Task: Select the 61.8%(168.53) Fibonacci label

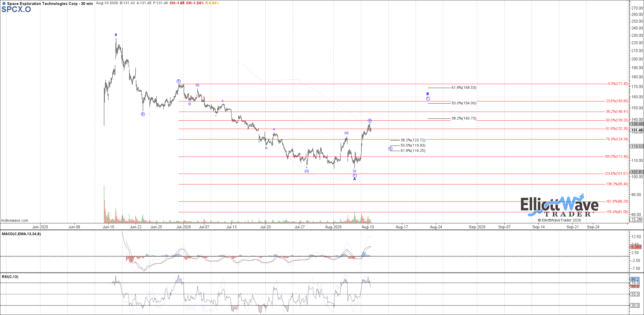Action: click(464, 88)
